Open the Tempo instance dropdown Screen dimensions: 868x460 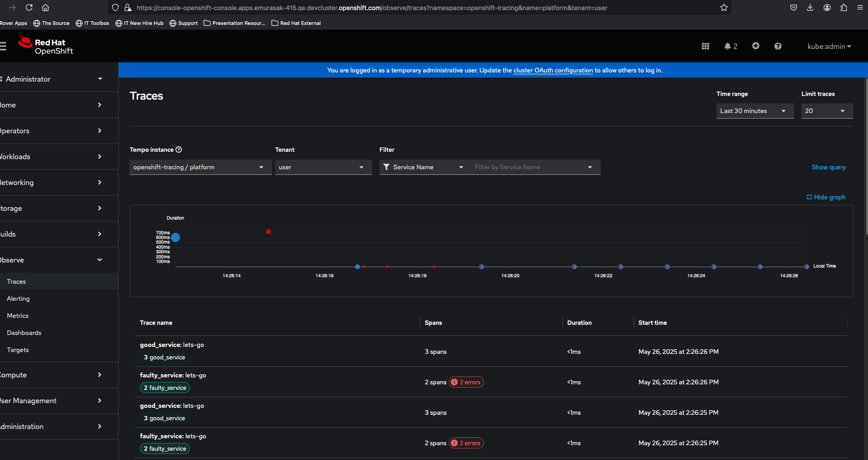click(x=200, y=167)
